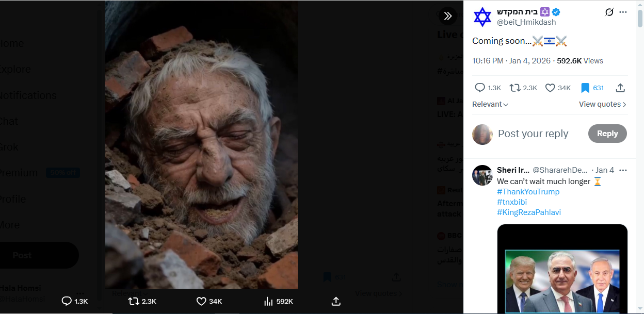Click the Post your reply field

[x=533, y=134]
